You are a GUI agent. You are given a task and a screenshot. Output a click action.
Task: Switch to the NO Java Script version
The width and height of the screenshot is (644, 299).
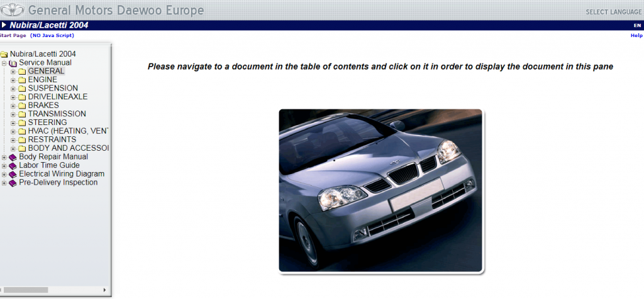point(52,36)
